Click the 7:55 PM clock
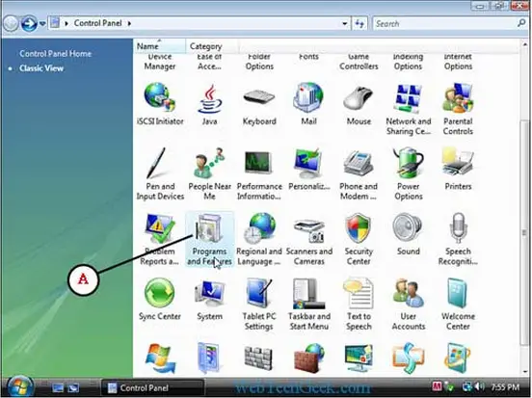Screen dimensions: 532x398 (505, 387)
